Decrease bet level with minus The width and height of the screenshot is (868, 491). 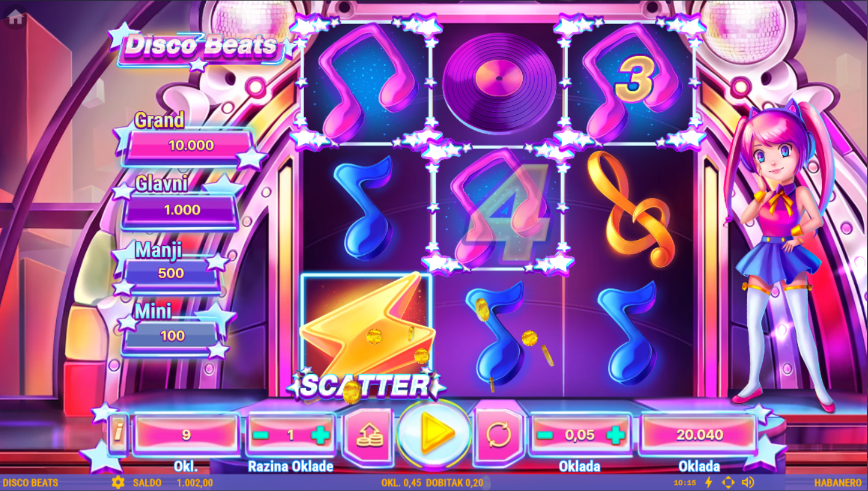click(x=260, y=435)
